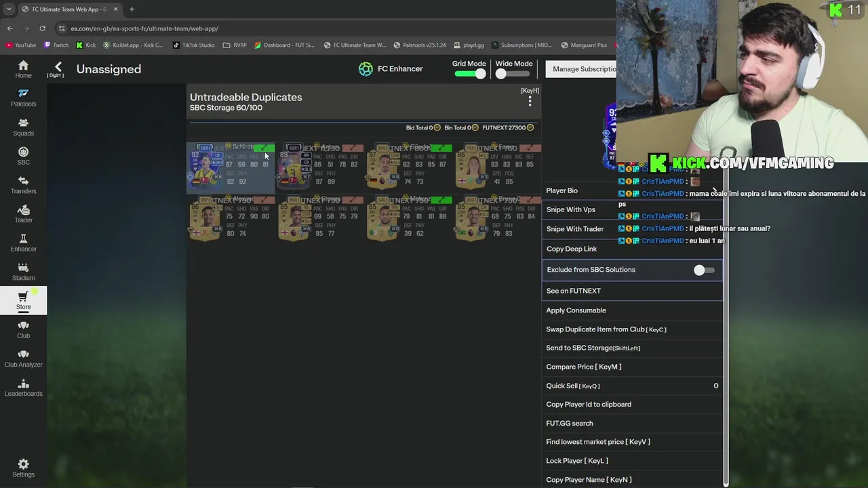The image size is (868, 488).
Task: Open Leaderboards in the sidebar
Action: pos(23,388)
